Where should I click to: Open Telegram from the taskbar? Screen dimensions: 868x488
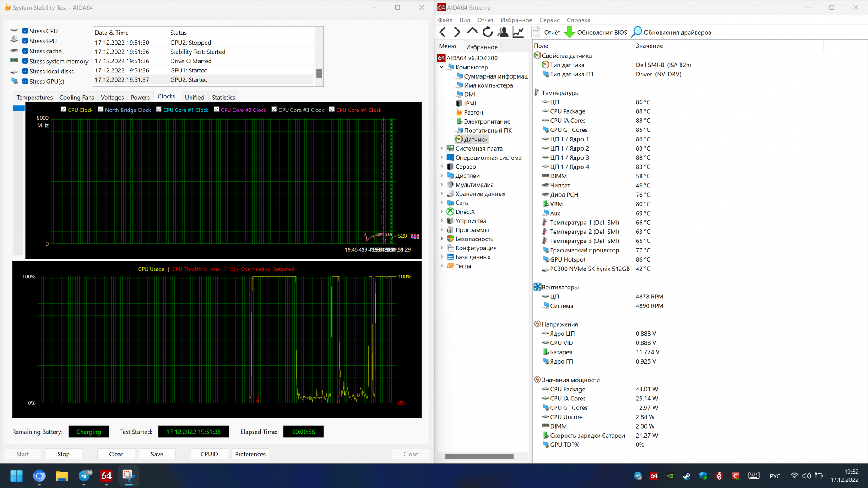pyautogui.click(x=85, y=476)
